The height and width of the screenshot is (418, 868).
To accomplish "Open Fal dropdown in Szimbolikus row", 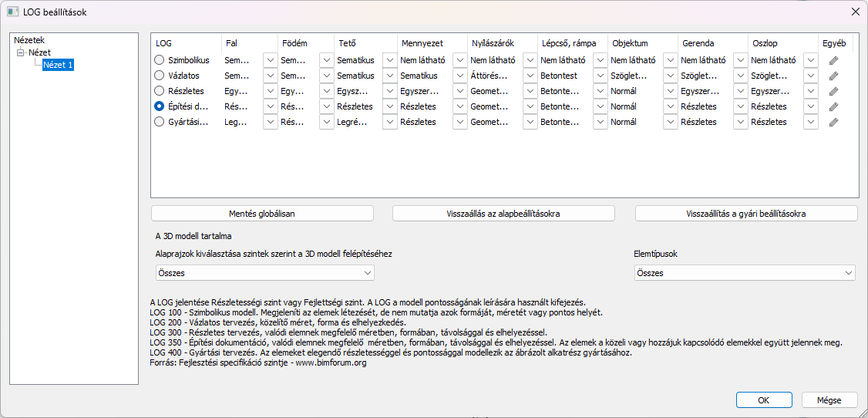I will pyautogui.click(x=270, y=60).
